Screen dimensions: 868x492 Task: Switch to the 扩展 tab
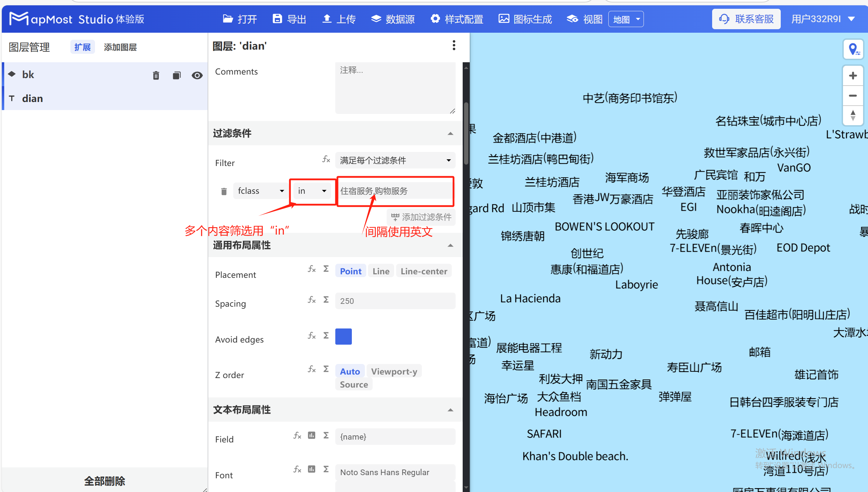pos(82,47)
